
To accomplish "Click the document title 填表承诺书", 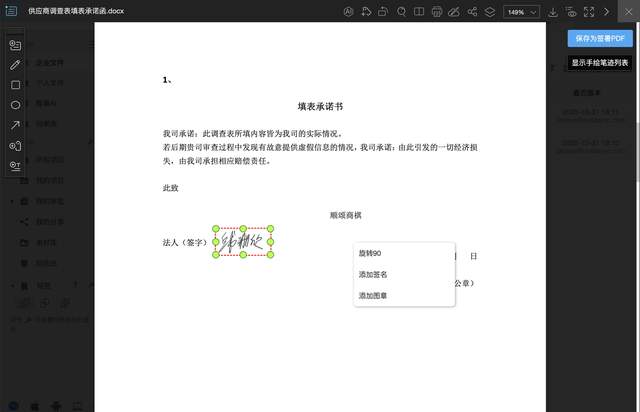I will click(320, 107).
